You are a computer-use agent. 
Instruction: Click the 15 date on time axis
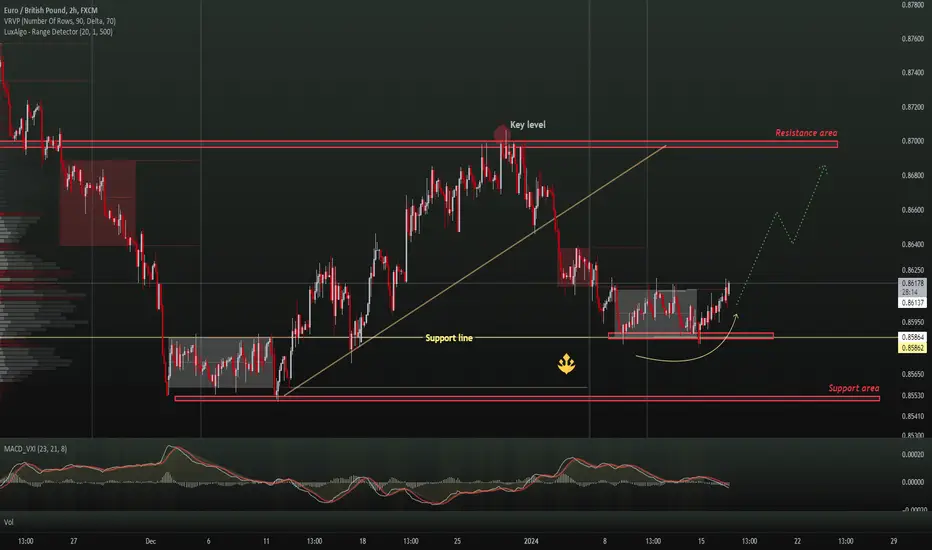pyautogui.click(x=701, y=541)
